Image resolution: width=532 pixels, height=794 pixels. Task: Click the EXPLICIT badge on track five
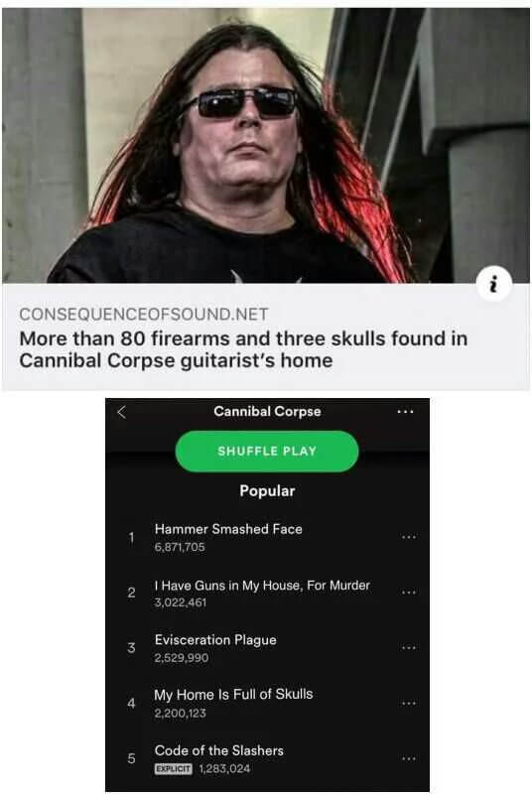(173, 768)
